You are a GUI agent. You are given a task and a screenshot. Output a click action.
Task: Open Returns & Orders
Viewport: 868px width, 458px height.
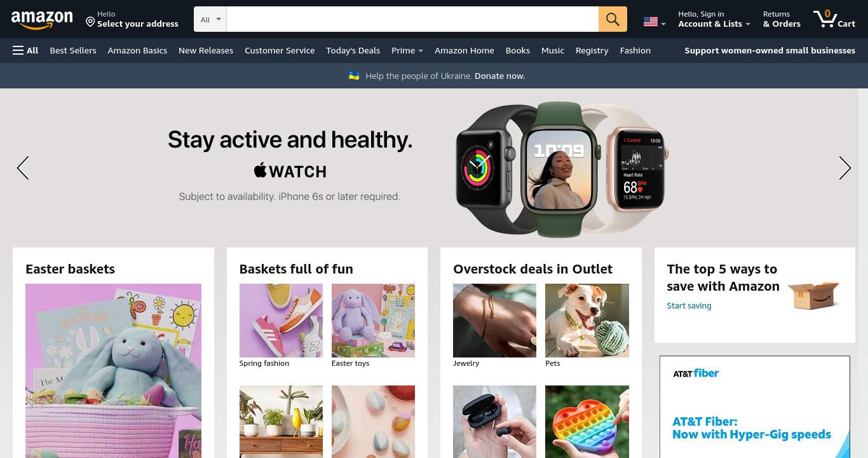coord(782,19)
